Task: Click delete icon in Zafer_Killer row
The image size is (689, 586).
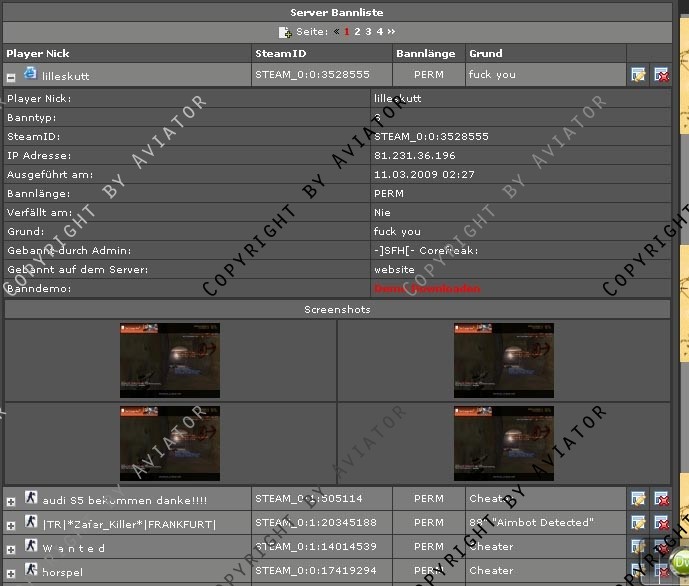Action: (x=661, y=523)
